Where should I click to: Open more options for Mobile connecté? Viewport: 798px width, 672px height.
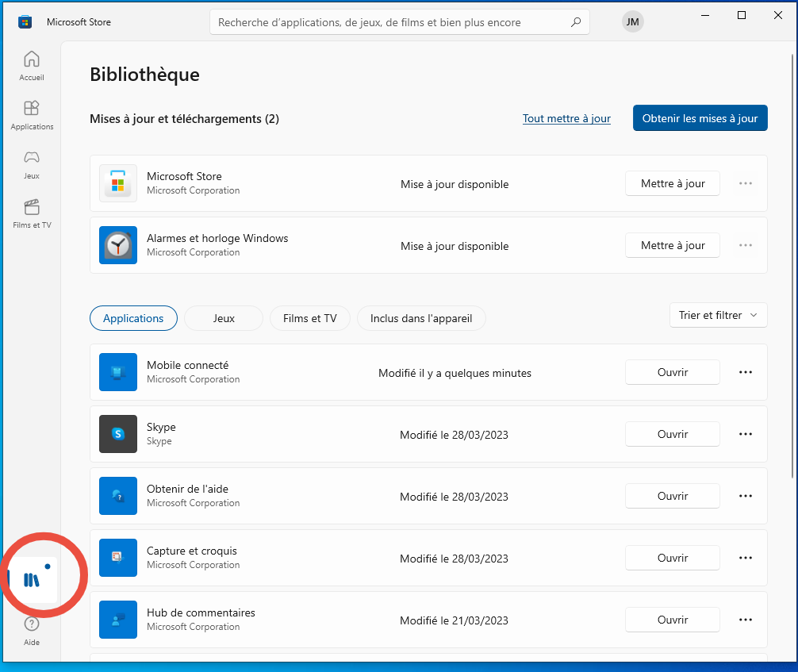(746, 372)
